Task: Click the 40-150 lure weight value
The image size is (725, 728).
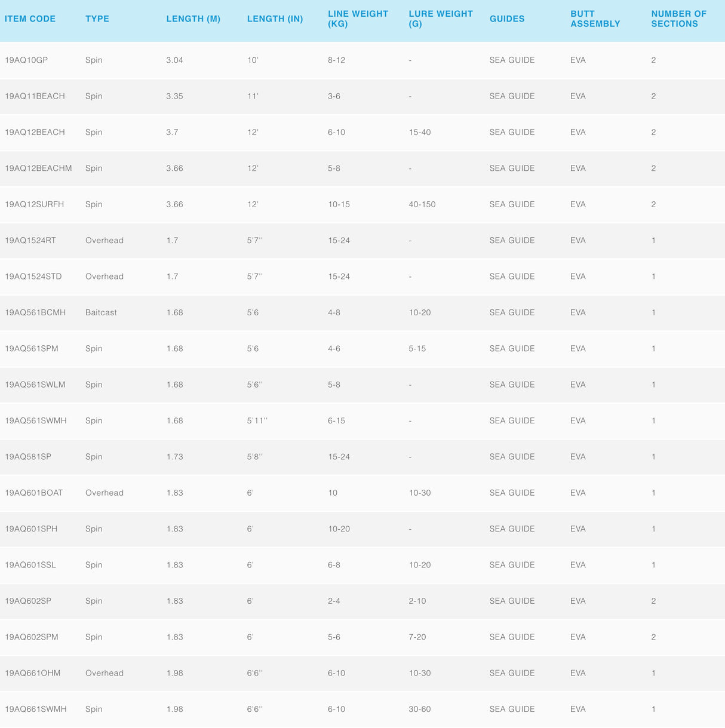Action: tap(422, 204)
